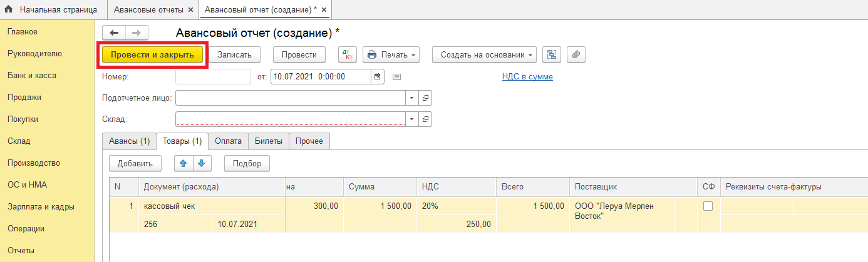Expand the Подотчетное лицо dropdown list
The height and width of the screenshot is (262, 868).
click(411, 98)
